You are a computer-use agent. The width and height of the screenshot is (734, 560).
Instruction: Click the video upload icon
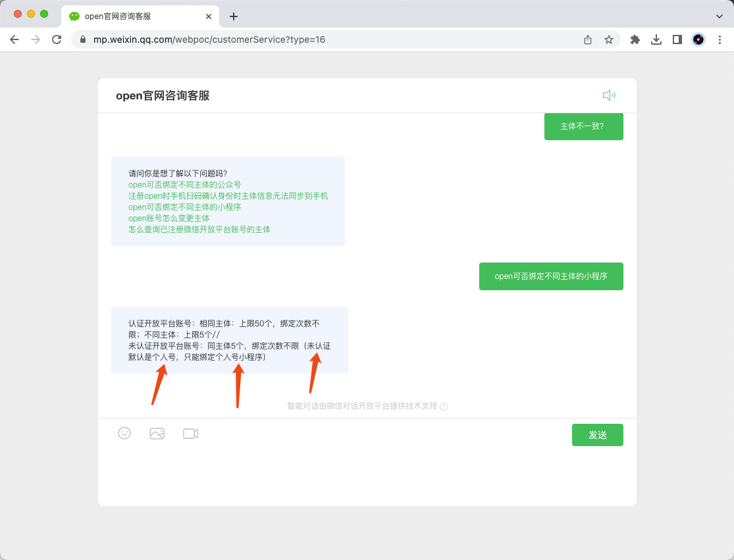point(190,434)
